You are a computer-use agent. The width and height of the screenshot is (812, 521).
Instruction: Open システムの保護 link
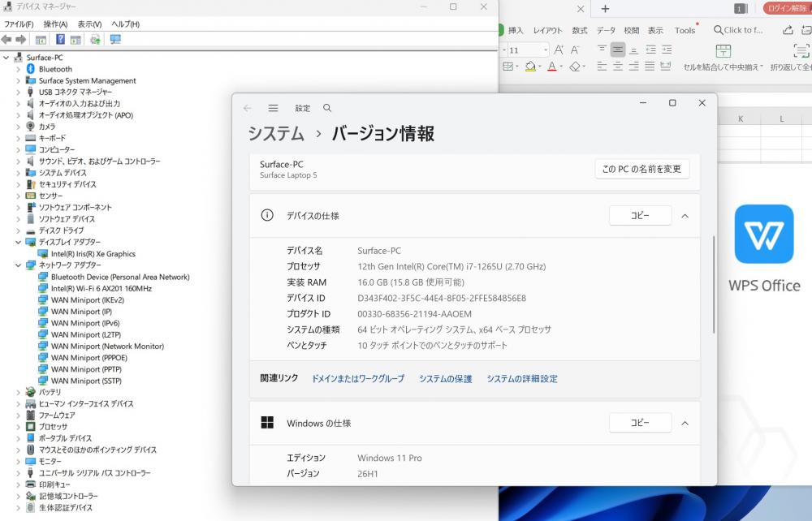(x=445, y=379)
